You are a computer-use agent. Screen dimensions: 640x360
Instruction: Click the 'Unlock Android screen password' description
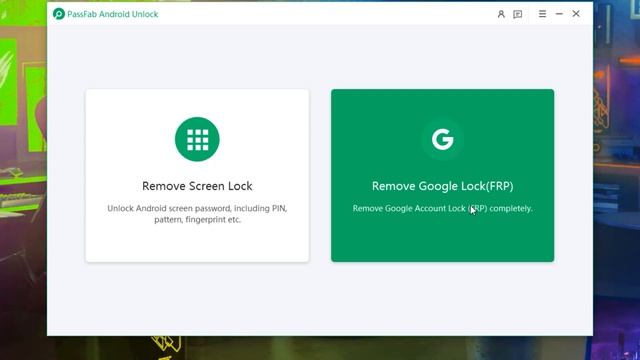[197, 214]
